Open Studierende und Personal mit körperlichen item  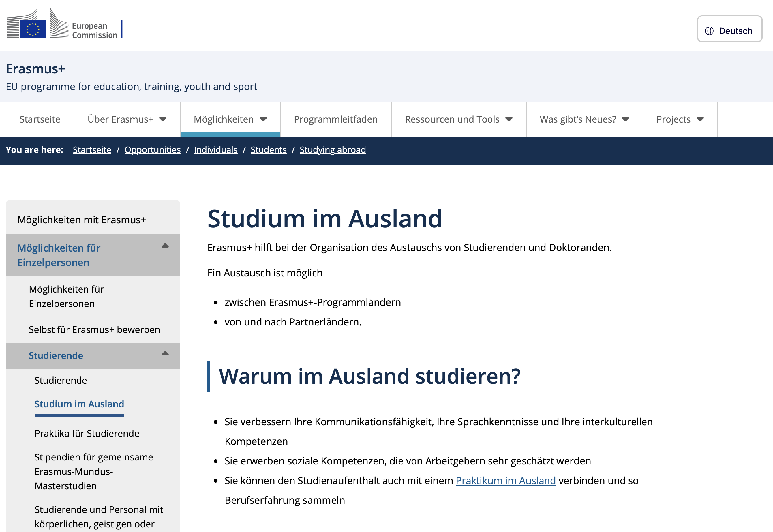click(x=99, y=517)
